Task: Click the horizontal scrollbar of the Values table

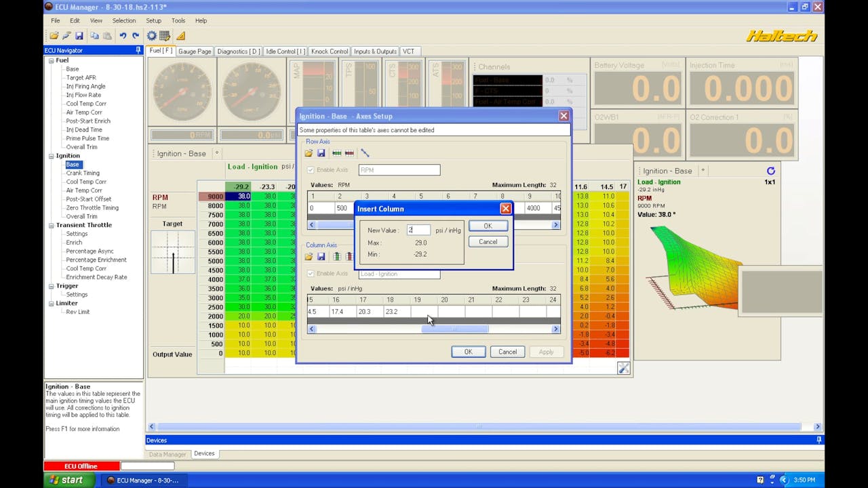Action: (x=454, y=328)
